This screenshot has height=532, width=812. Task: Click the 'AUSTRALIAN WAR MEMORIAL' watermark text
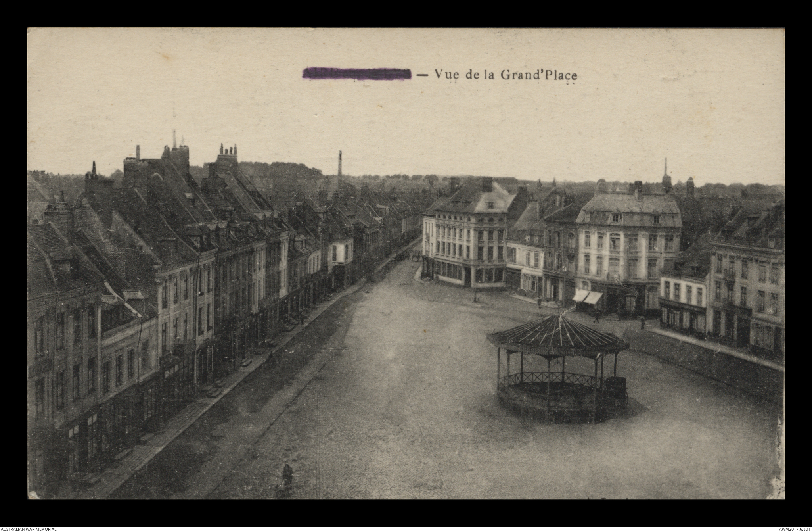pyautogui.click(x=29, y=529)
